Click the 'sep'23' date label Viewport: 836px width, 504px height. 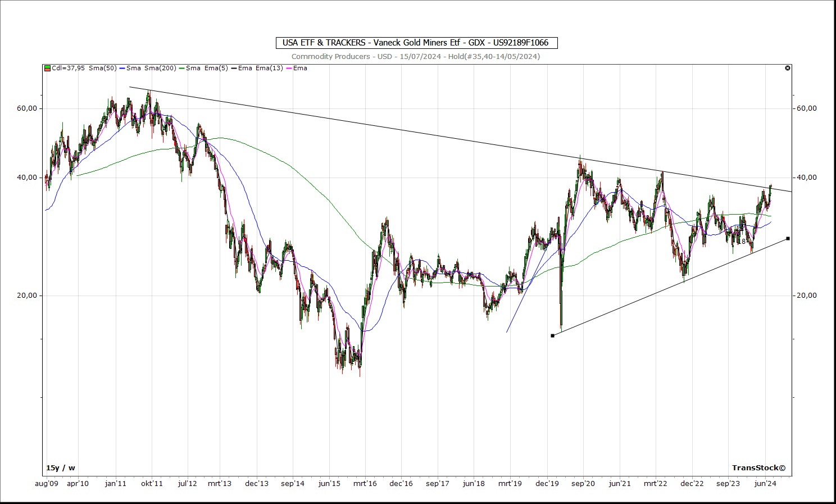pos(728,483)
